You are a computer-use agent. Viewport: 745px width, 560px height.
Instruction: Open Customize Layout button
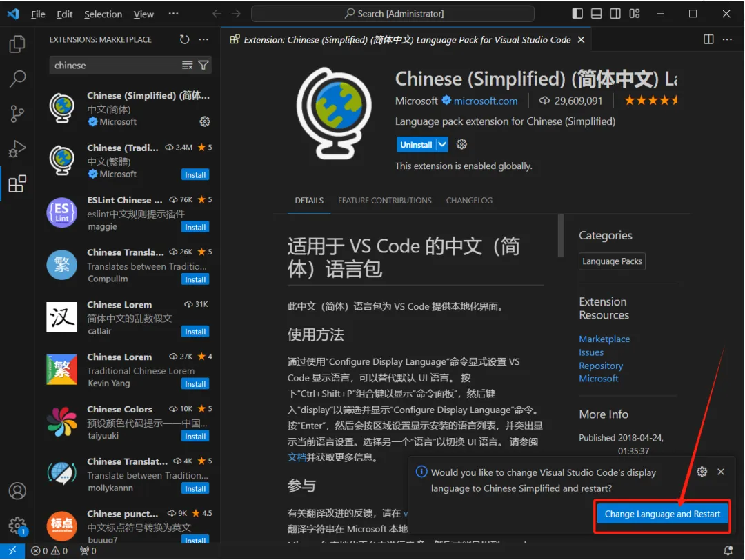pos(635,13)
